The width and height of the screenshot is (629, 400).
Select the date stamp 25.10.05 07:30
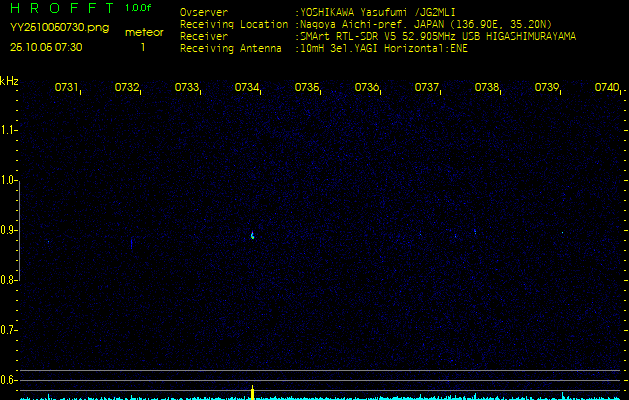point(46,47)
